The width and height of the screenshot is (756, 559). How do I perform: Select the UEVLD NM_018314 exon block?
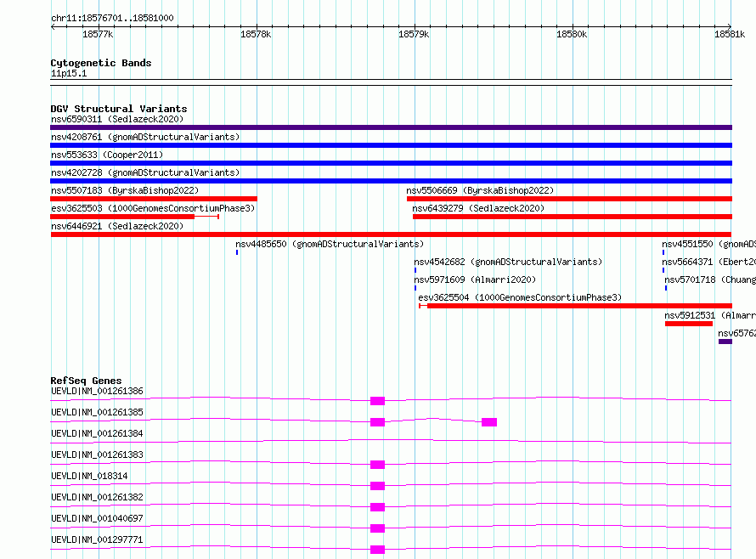377,486
